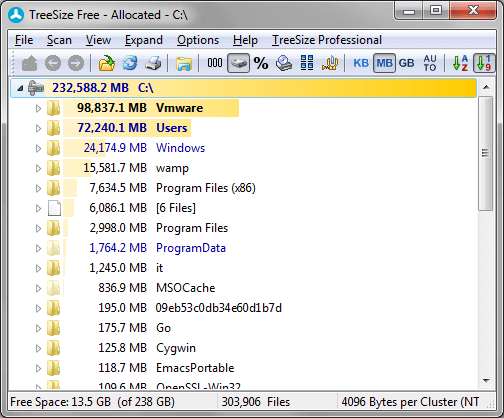Screen dimensions: 504x418
Task: Open the File menu
Action: pyautogui.click(x=24, y=40)
